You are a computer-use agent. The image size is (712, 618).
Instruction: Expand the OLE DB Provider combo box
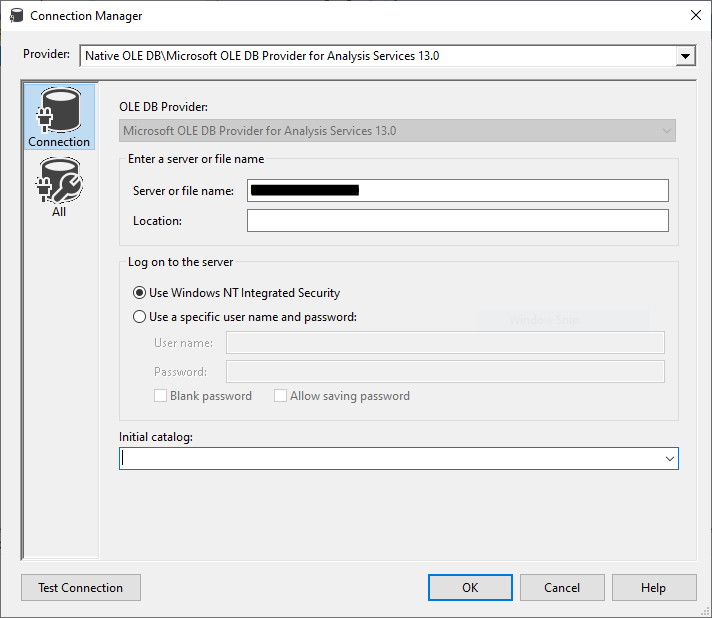coord(666,131)
